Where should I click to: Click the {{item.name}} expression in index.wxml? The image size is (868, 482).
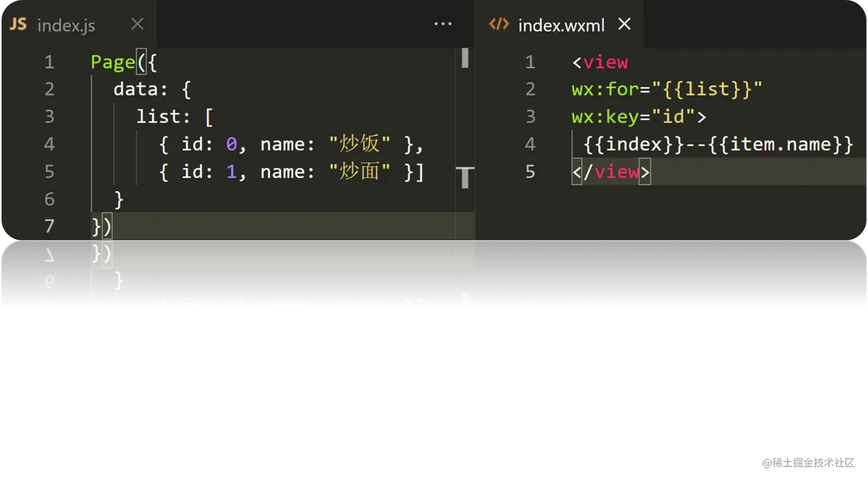[781, 144]
